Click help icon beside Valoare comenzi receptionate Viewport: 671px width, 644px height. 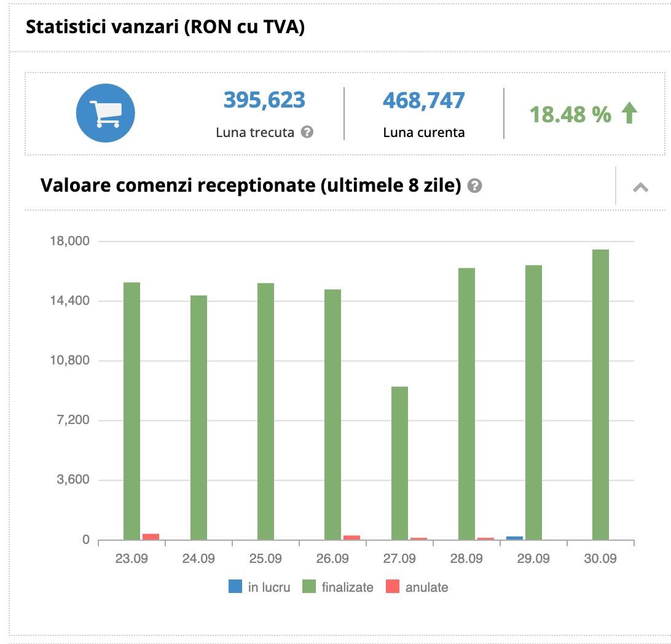pos(474,186)
